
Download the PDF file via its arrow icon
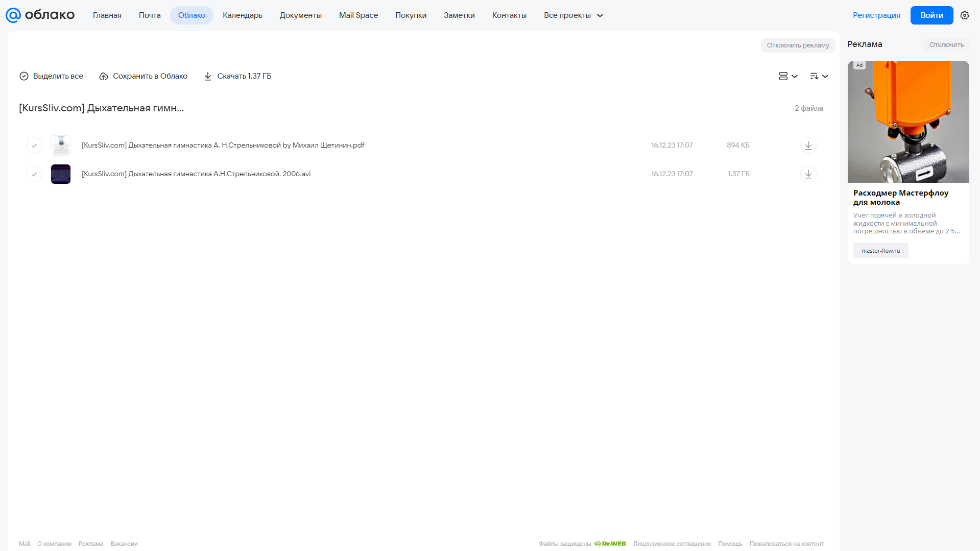point(808,146)
